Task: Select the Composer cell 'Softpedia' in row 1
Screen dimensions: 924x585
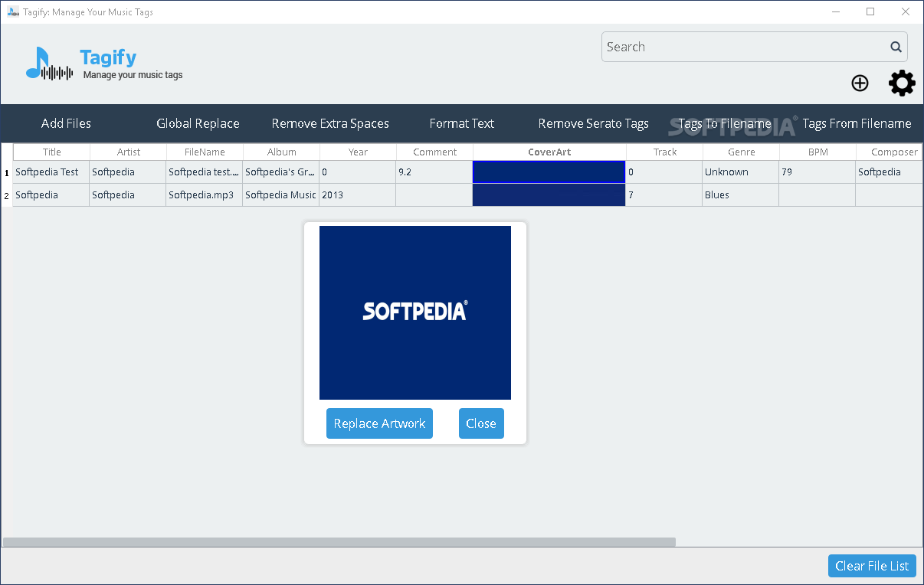Action: coord(890,172)
